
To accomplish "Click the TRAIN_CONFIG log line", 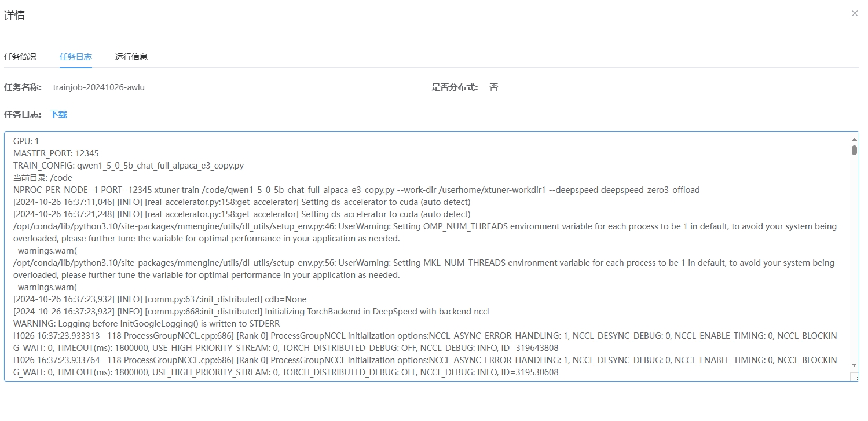I will [x=129, y=166].
